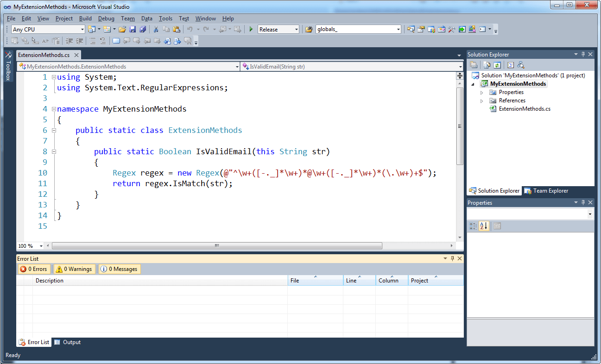Screen dimensions: 601x364
Task: Click the Categorized icon in Properties panel
Action: pos(473,226)
